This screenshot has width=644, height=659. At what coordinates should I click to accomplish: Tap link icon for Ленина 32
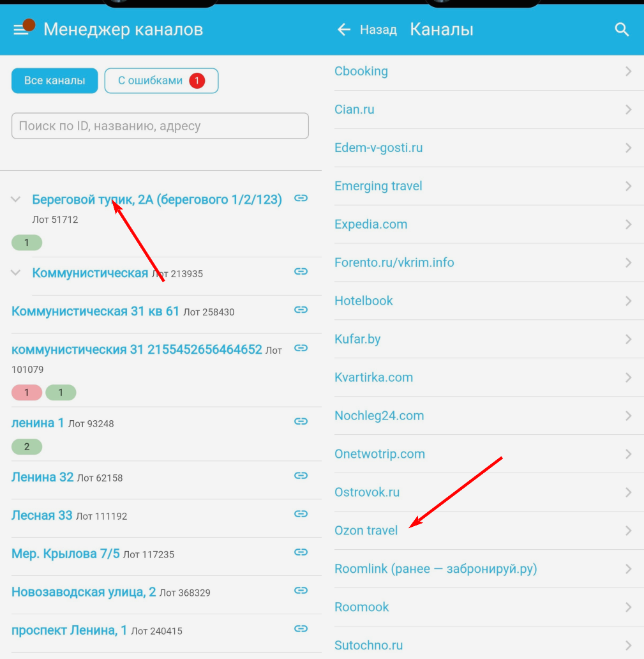pyautogui.click(x=301, y=475)
